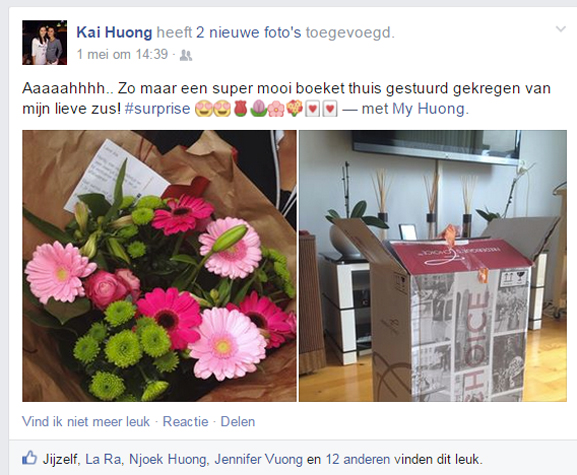
Task: Click the friends audience icon beside timestamp
Action: point(186,56)
